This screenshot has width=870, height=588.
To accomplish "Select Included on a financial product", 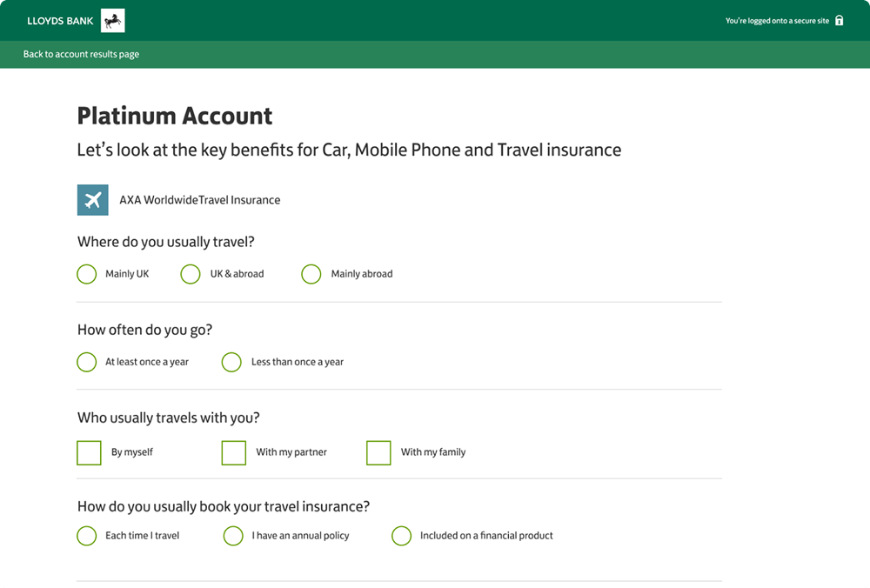I will point(401,536).
